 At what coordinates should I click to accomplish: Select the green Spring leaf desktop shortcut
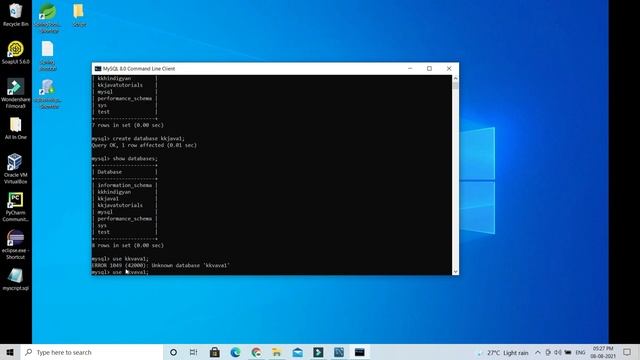point(48,18)
